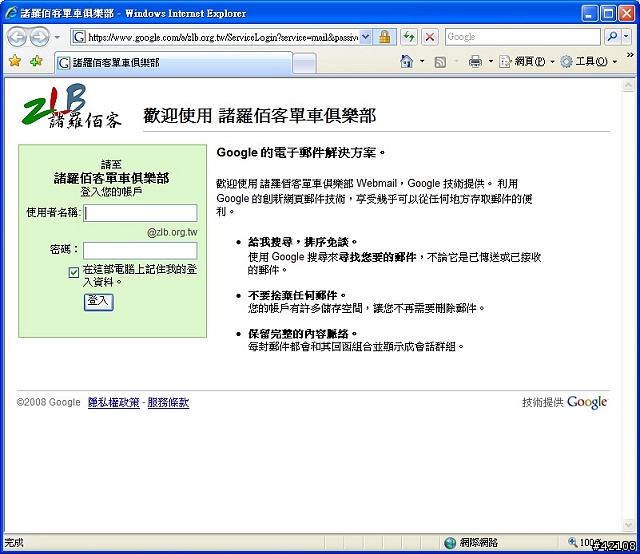The width and height of the screenshot is (640, 554).
Task: Click the vertical scrollbar down arrow
Action: click(x=628, y=524)
